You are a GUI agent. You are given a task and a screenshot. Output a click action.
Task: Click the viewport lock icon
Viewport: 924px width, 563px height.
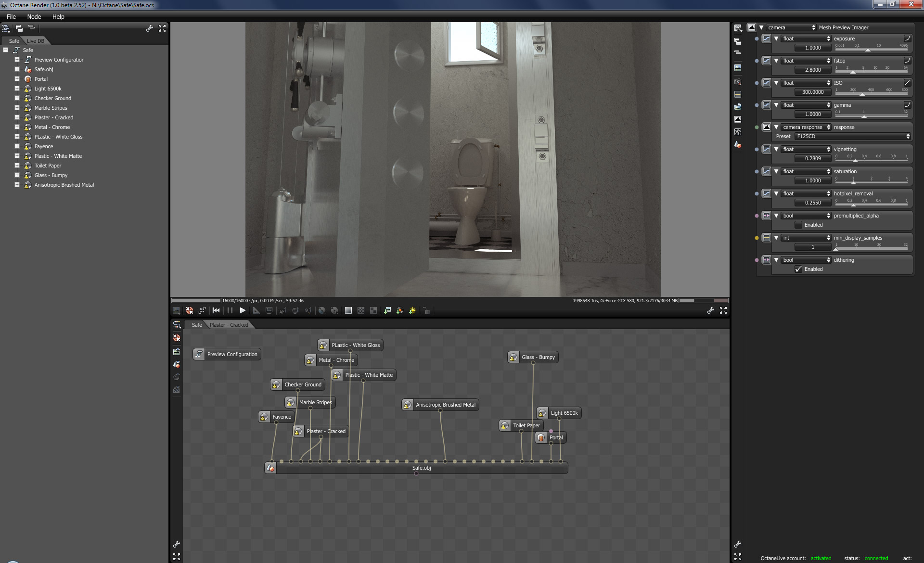(x=426, y=311)
